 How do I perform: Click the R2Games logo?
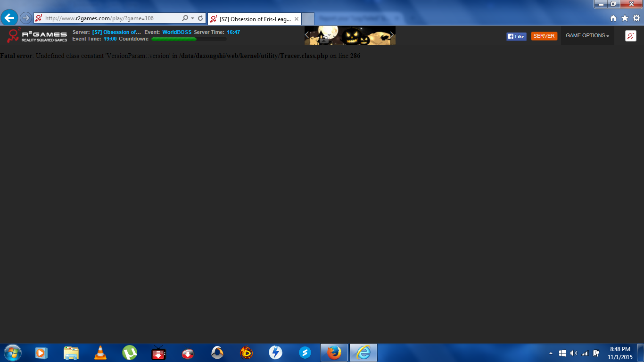(x=37, y=35)
